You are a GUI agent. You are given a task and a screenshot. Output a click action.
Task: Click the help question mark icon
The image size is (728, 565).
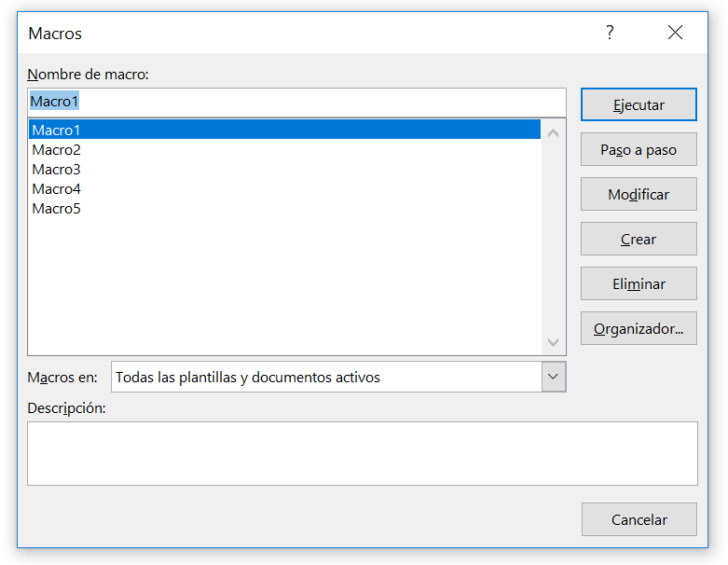click(x=610, y=33)
